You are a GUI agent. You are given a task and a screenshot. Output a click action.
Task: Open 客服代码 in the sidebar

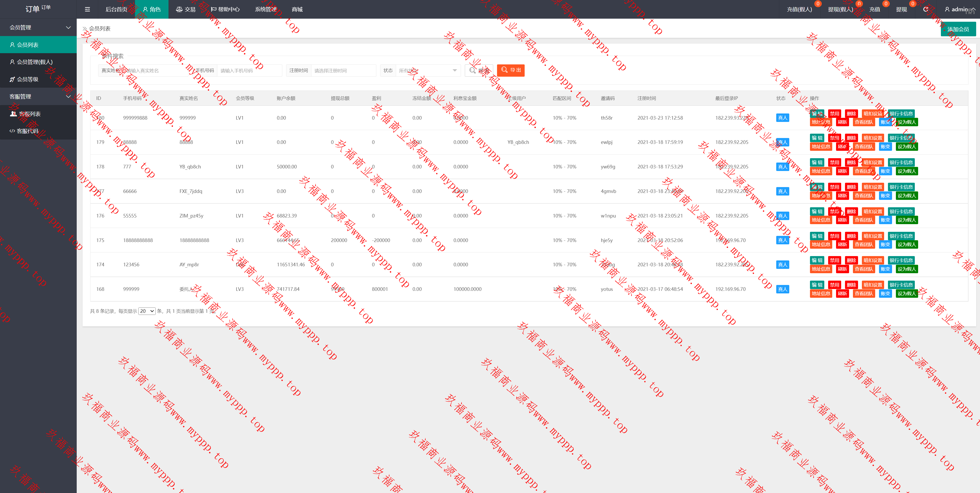(27, 131)
